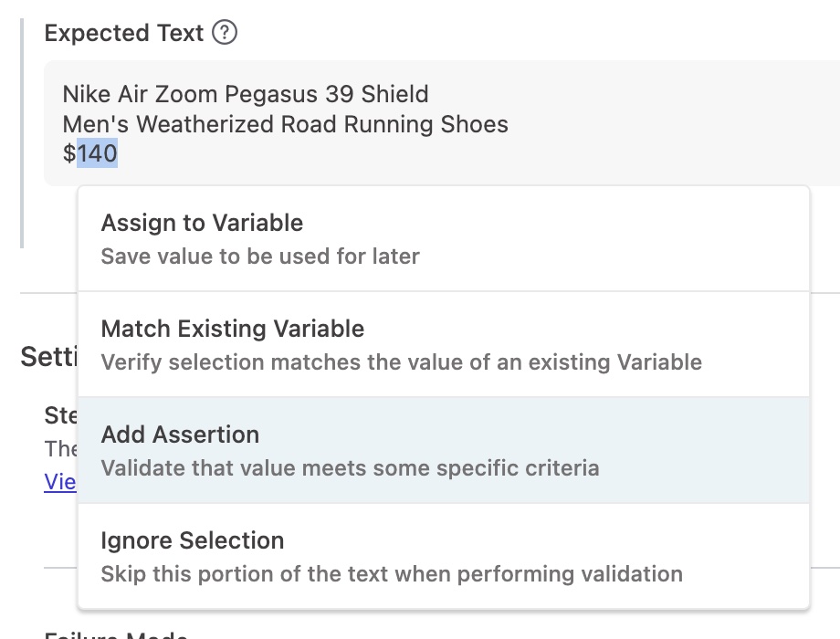Choose Assign to Variable from the menu

202,223
